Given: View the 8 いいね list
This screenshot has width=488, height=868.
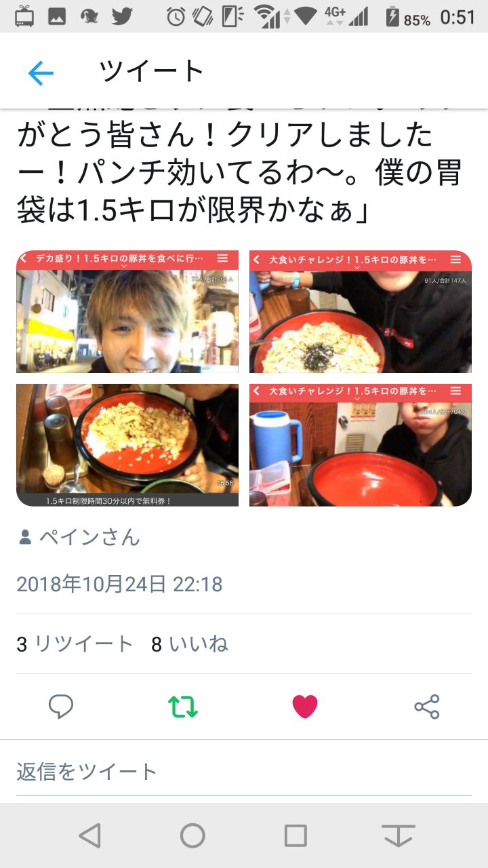Looking at the screenshot, I should click(190, 644).
